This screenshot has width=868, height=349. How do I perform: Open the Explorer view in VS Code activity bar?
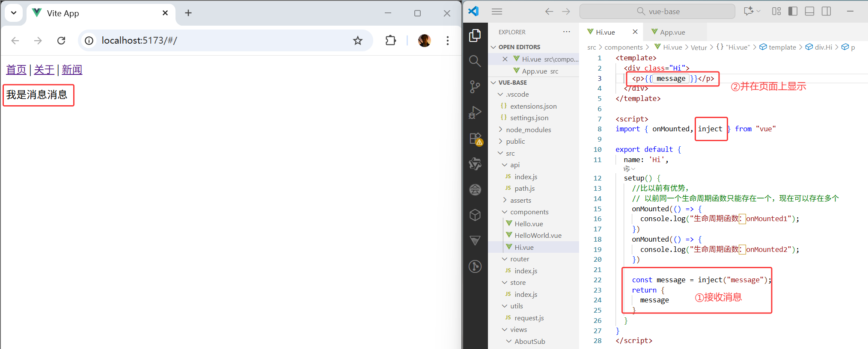(x=475, y=35)
